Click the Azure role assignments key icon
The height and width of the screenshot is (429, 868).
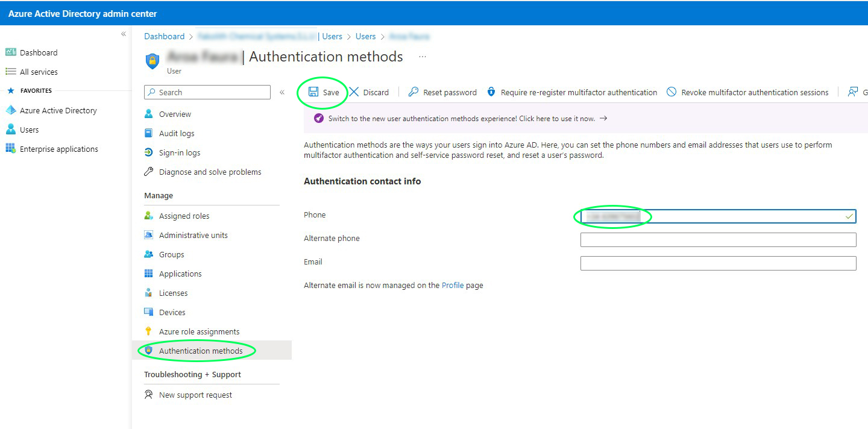(x=149, y=331)
